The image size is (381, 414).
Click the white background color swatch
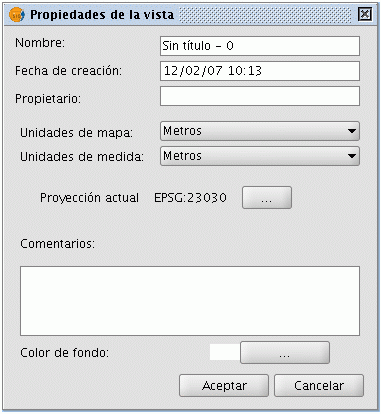click(225, 352)
